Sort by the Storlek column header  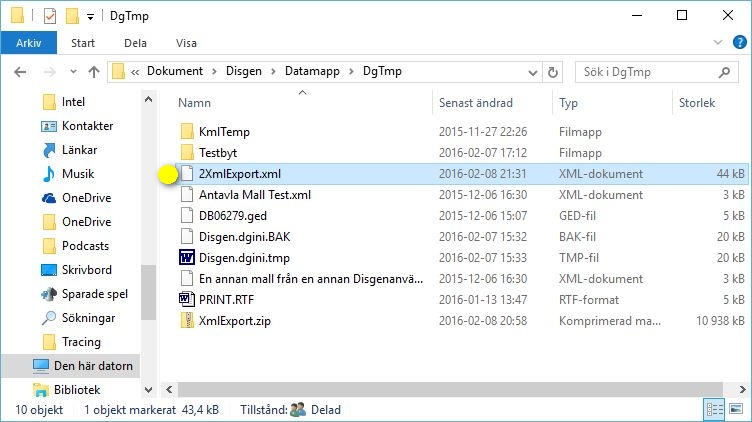697,103
